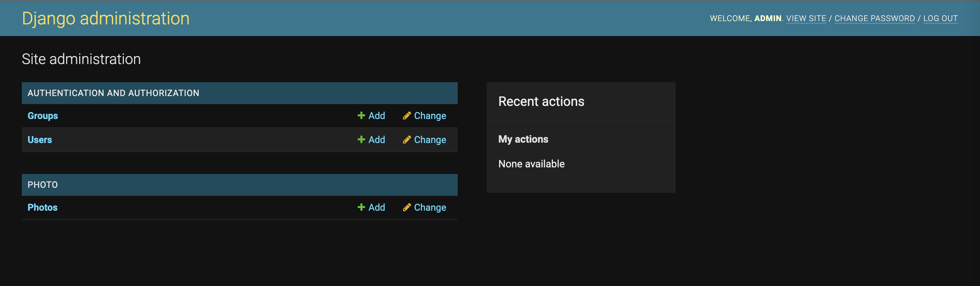Click Add text link for Groups
The image size is (980, 286).
pos(377,116)
